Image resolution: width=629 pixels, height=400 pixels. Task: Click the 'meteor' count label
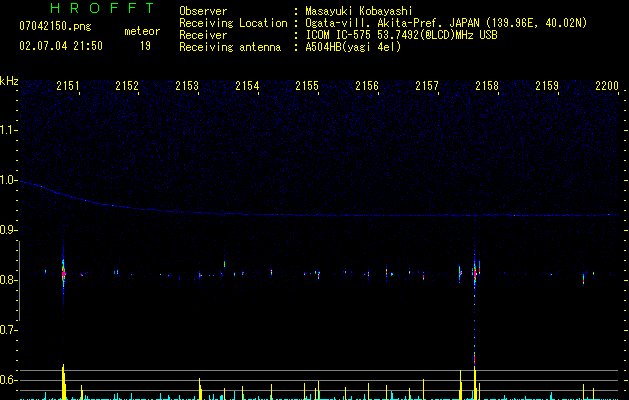click(142, 31)
